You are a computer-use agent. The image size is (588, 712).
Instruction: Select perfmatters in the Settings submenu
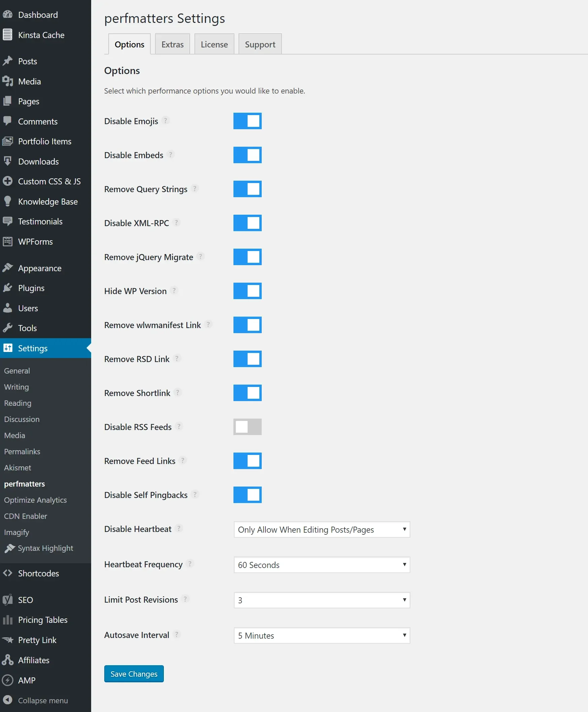24,484
